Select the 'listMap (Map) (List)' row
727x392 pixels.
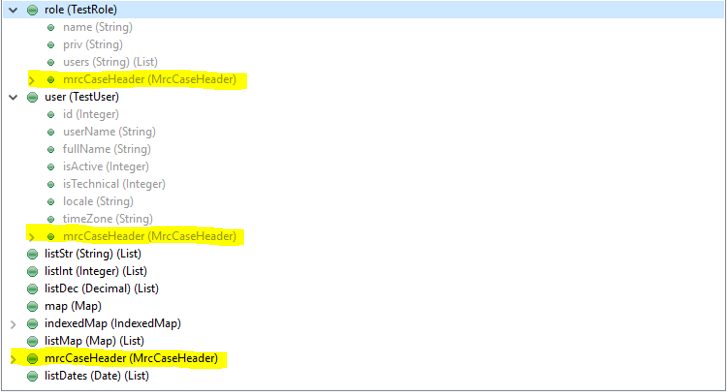pos(94,341)
